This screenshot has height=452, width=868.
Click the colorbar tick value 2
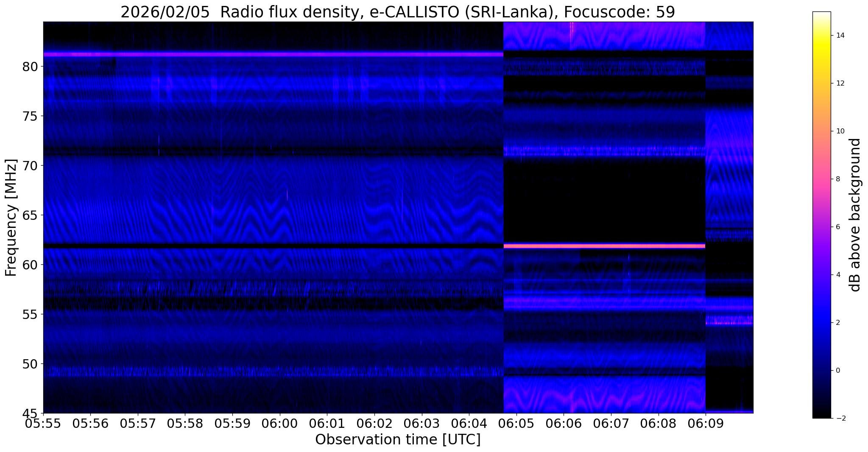[837, 322]
